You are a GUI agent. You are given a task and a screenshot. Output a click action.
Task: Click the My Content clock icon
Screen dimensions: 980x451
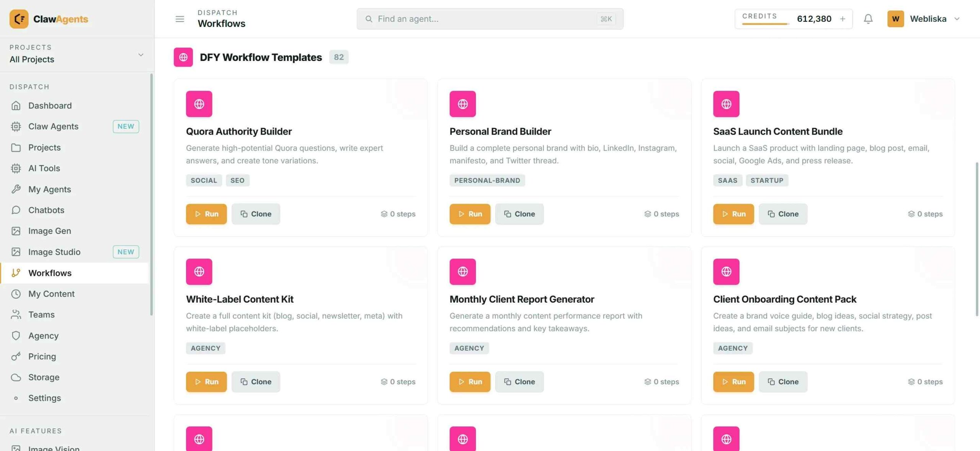(x=16, y=294)
